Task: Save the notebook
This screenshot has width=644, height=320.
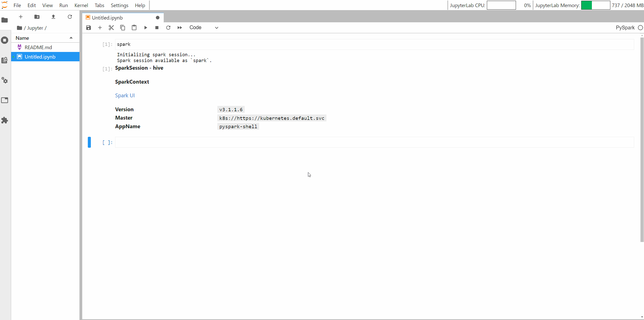Action: pos(88,27)
